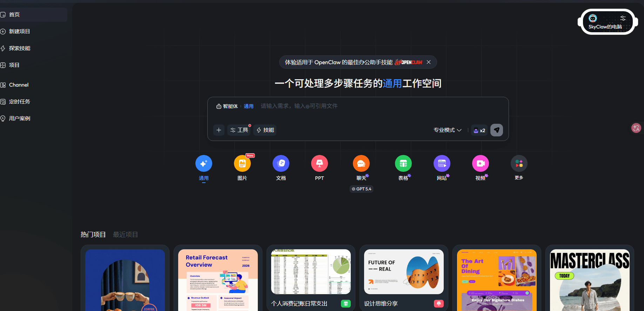
Task: Open The Art Of Dining thumbnail
Action: point(497,280)
